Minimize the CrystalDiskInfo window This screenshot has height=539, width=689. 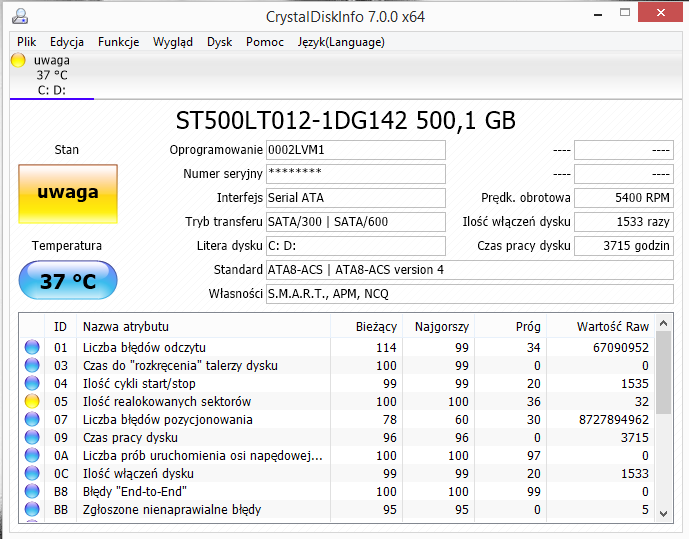point(598,15)
